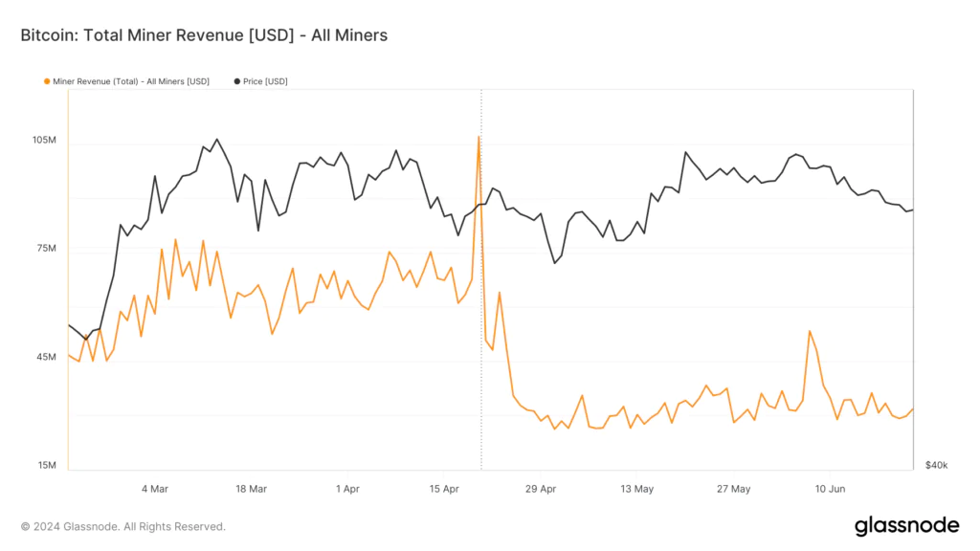
Task: Toggle the Miner Revenue (Total) legend label
Action: pos(131,81)
